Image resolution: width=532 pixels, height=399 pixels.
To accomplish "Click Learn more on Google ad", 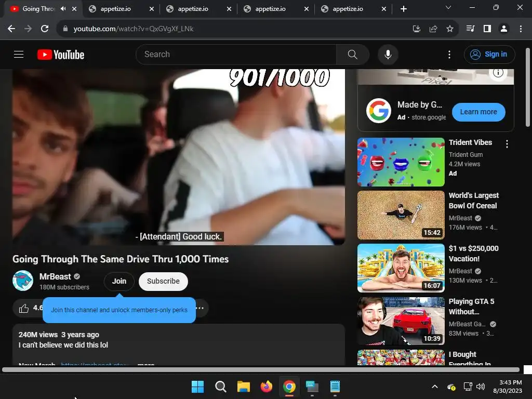I will coord(478,112).
